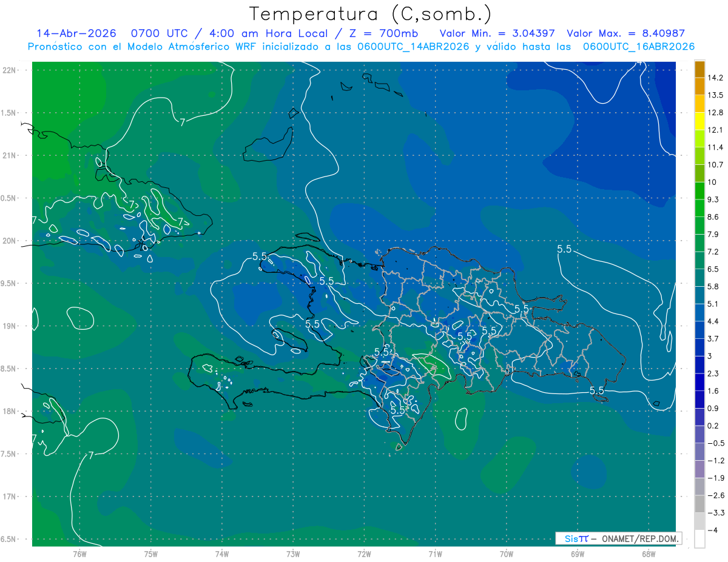Click the -0.5 legend value label
Screen dimensions: 728x562
[x=716, y=443]
